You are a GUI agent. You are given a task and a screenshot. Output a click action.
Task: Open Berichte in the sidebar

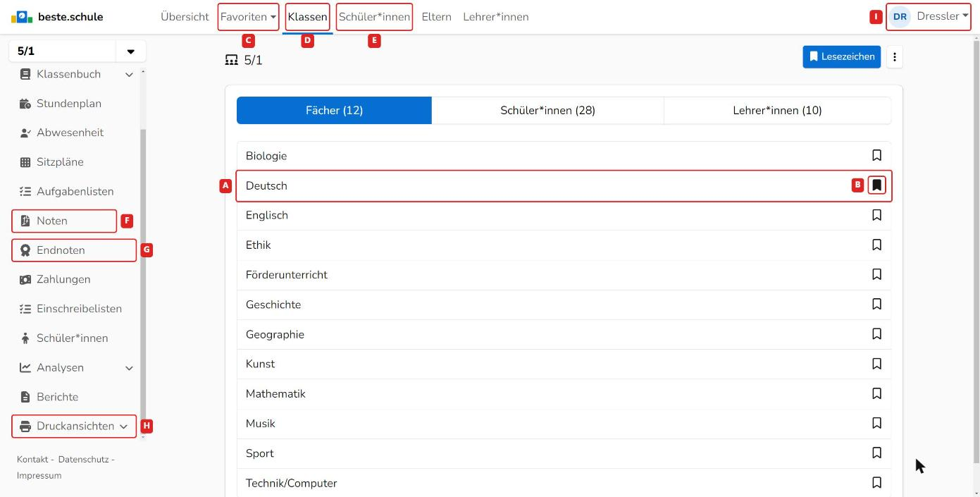[x=57, y=397]
